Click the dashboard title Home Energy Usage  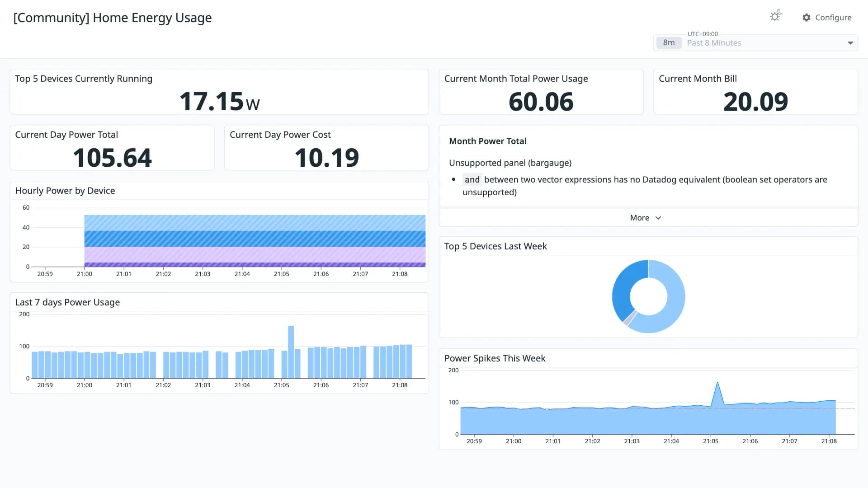click(x=113, y=18)
